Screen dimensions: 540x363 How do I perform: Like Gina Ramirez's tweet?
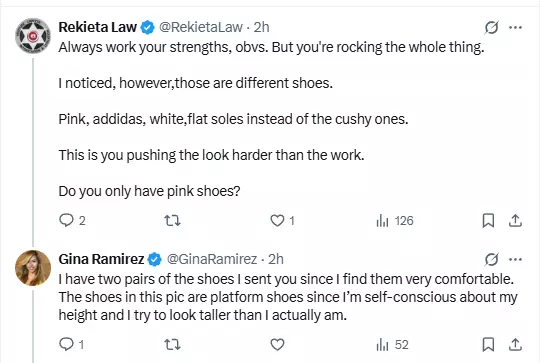(x=277, y=344)
